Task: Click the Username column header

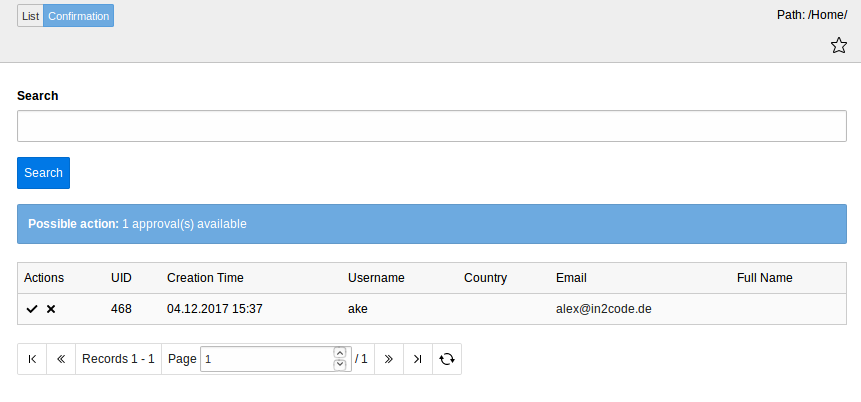Action: tap(376, 278)
